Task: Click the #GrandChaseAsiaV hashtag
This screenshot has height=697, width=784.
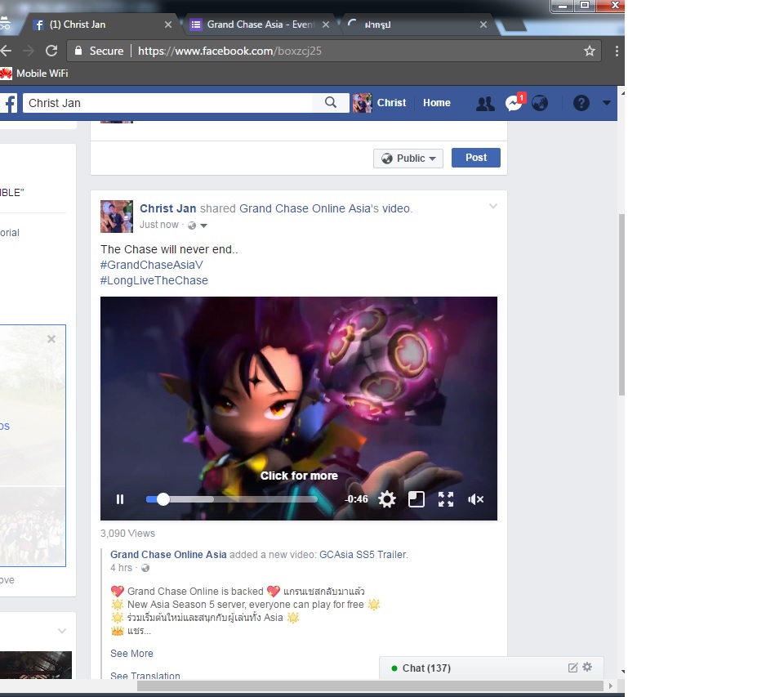Action: tap(152, 265)
